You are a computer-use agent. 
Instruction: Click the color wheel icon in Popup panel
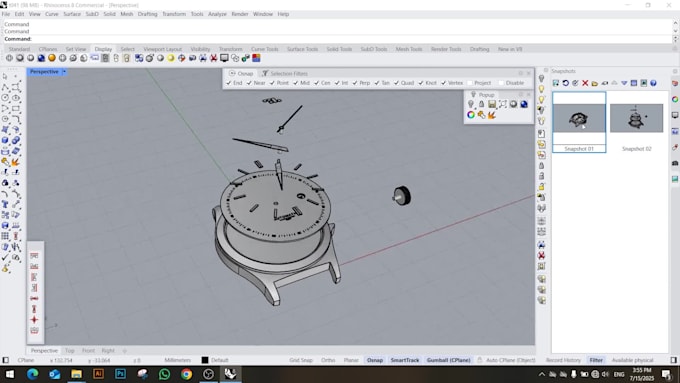[471, 115]
